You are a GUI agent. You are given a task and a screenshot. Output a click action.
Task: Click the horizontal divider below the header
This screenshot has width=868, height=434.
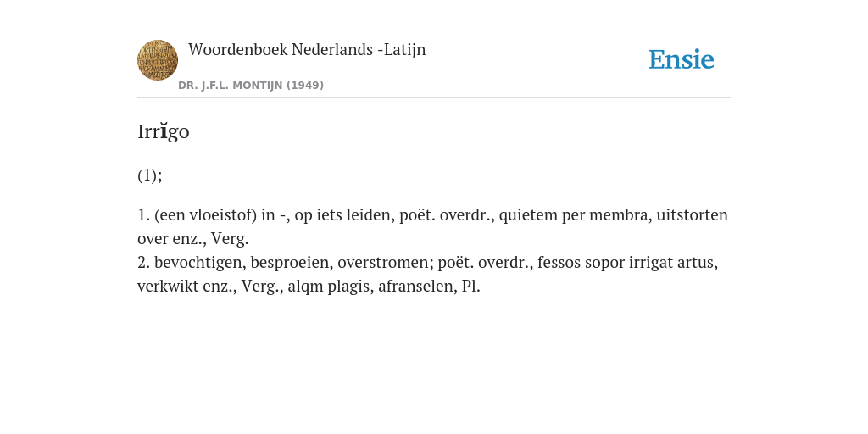(434, 98)
